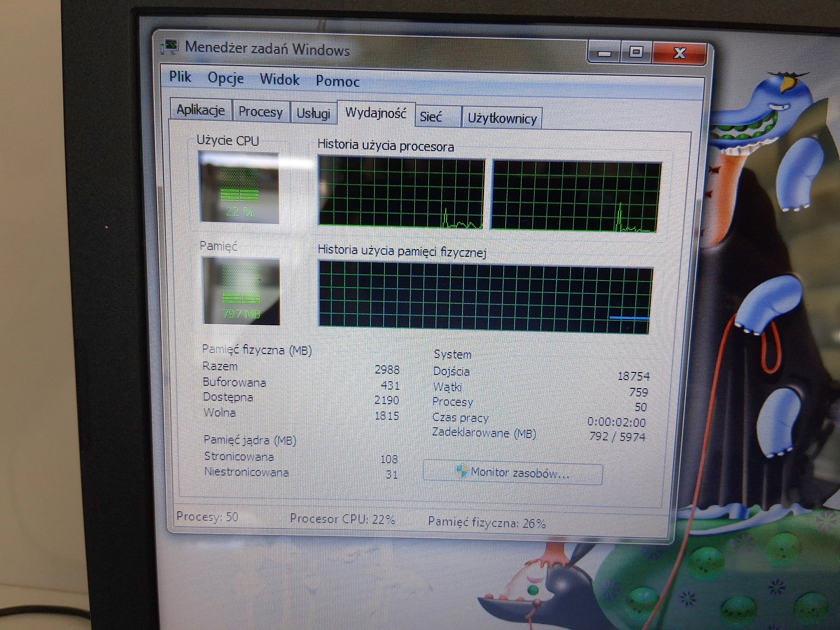Open the Plik menu

tap(180, 77)
